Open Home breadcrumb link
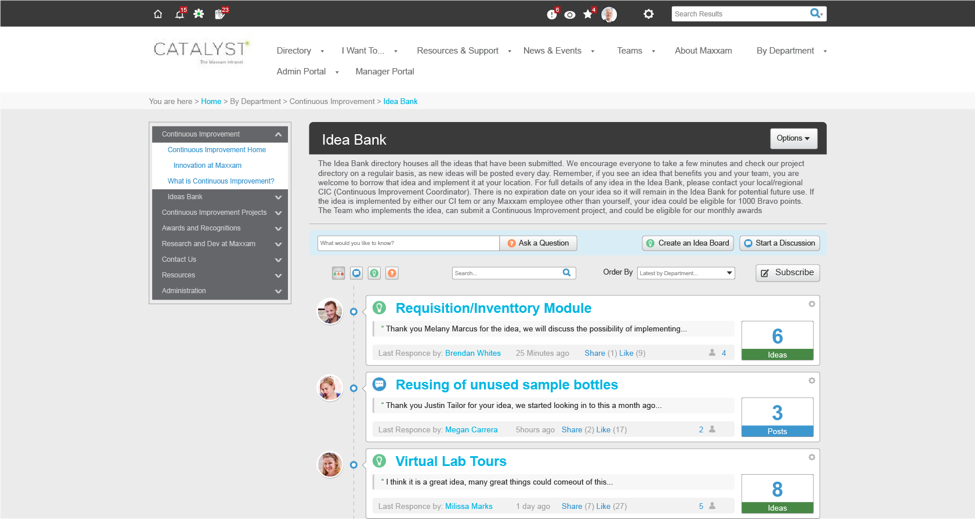Image resolution: width=975 pixels, height=519 pixels. 211,101
